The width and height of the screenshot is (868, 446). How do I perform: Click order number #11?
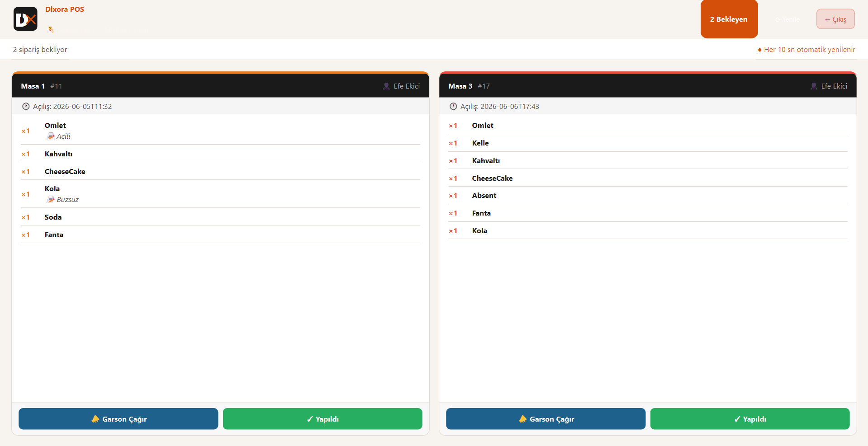click(56, 86)
